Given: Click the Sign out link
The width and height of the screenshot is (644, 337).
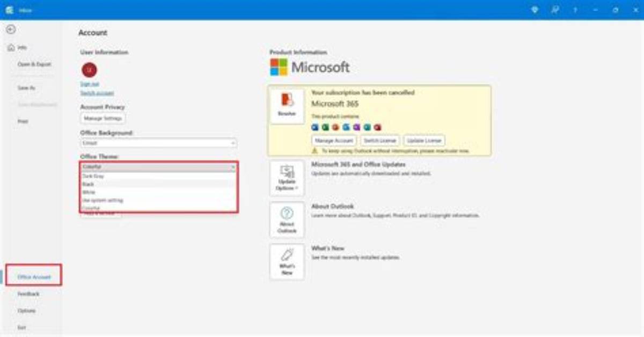Looking at the screenshot, I should (x=89, y=84).
